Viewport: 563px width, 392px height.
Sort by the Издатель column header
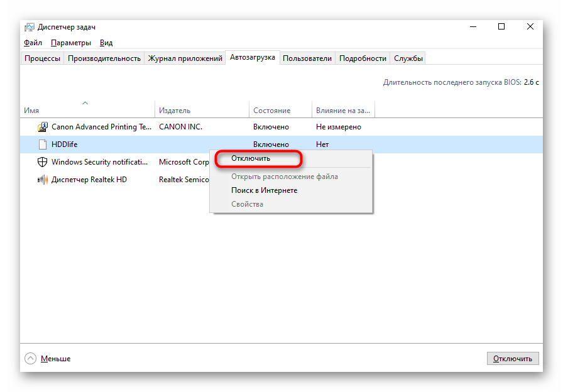click(175, 111)
